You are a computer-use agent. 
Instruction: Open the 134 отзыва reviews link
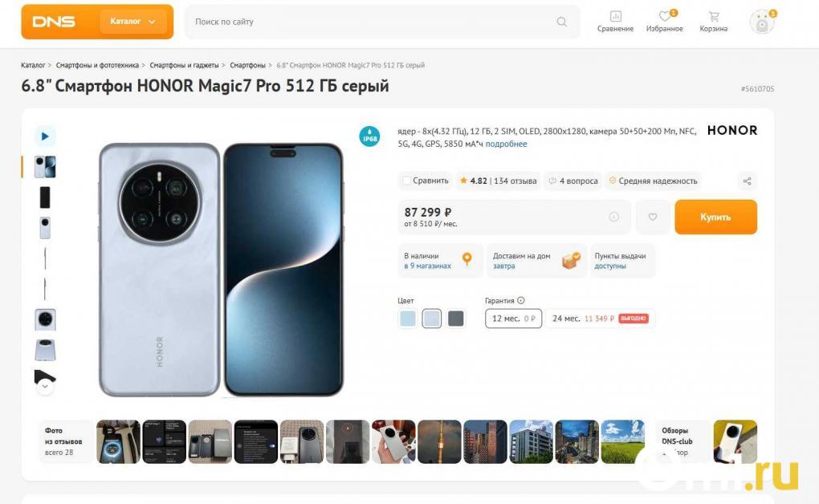[515, 181]
